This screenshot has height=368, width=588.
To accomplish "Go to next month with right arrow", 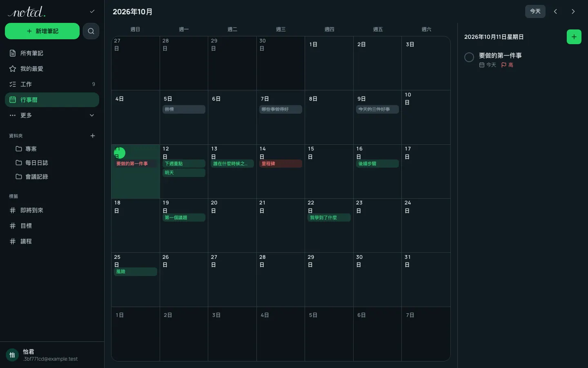I will (x=573, y=11).
